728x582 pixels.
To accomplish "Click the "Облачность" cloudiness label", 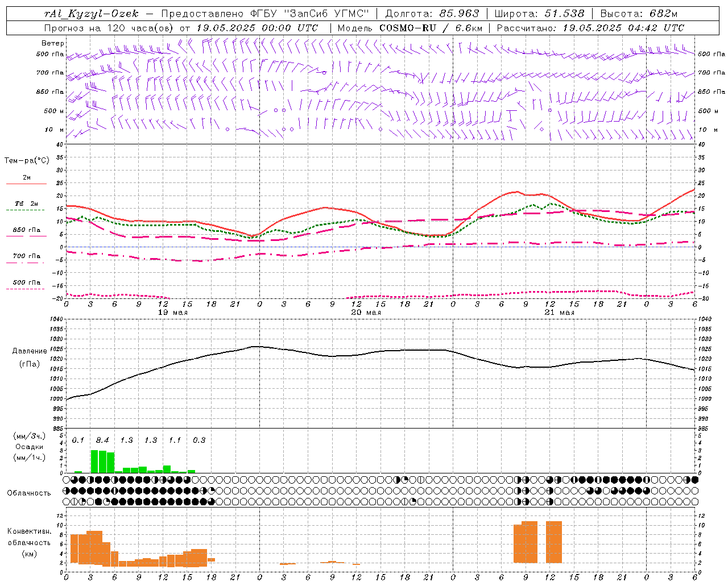I will pyautogui.click(x=29, y=493).
